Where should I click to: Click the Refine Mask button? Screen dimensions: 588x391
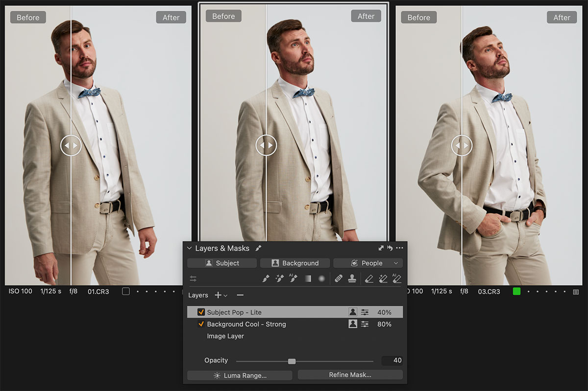click(350, 375)
